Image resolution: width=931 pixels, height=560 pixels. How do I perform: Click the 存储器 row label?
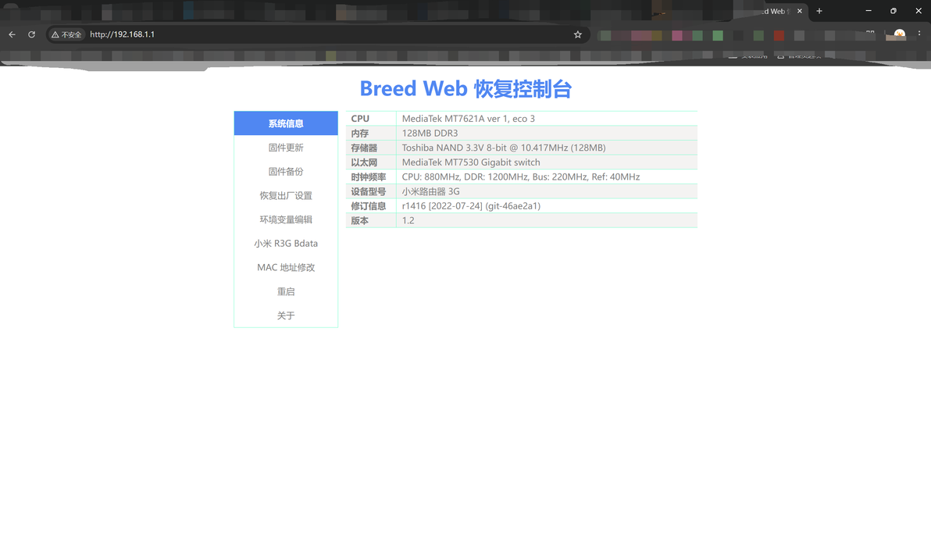click(x=364, y=148)
